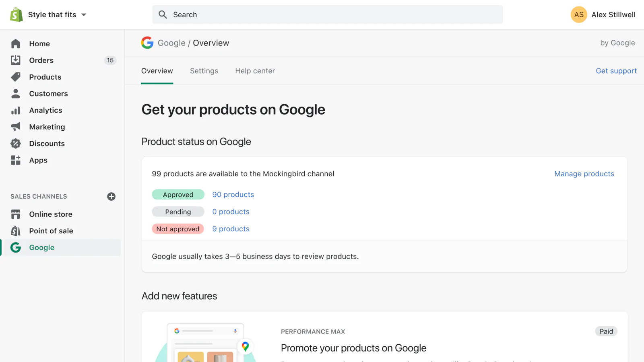This screenshot has height=362, width=644.
Task: Click the Discounts percent badge icon
Action: (x=16, y=143)
